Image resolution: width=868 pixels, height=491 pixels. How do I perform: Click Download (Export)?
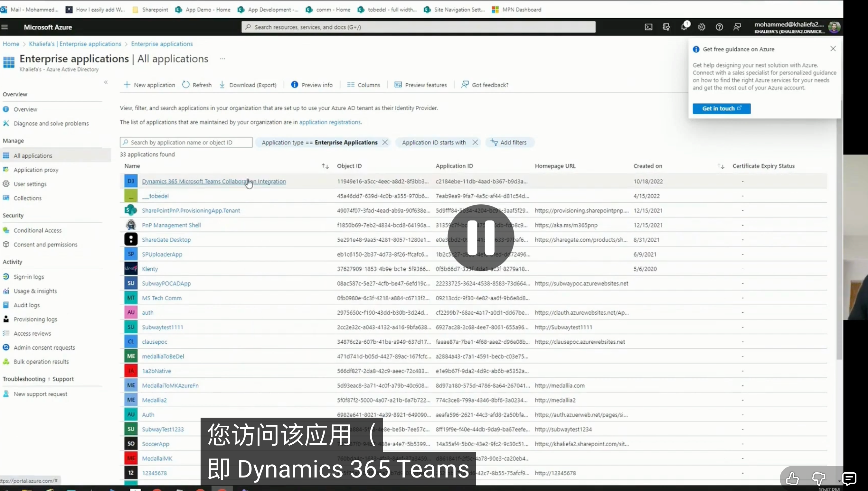(248, 85)
